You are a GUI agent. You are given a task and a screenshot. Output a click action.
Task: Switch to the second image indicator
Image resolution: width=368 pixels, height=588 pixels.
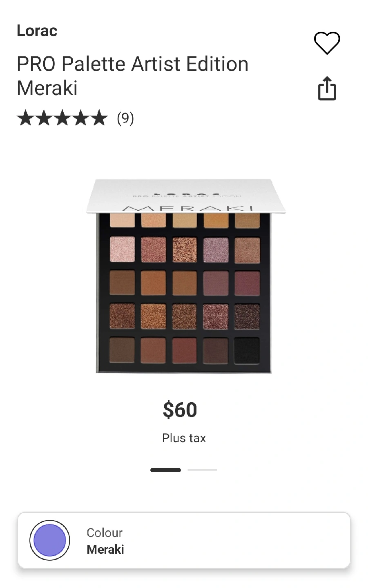click(202, 470)
